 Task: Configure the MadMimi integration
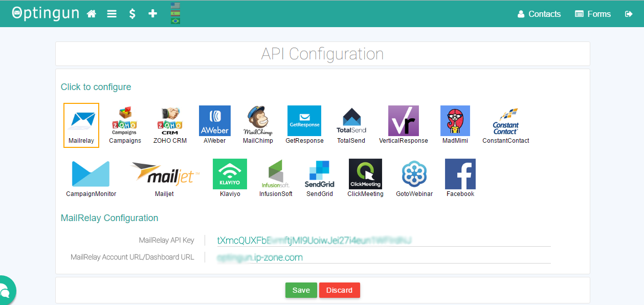click(455, 125)
